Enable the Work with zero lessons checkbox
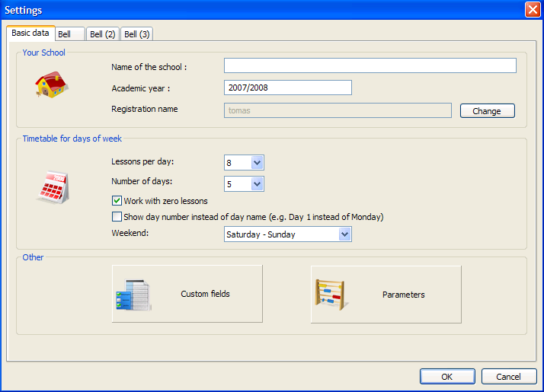Image resolution: width=544 pixels, height=392 pixels. 117,201
